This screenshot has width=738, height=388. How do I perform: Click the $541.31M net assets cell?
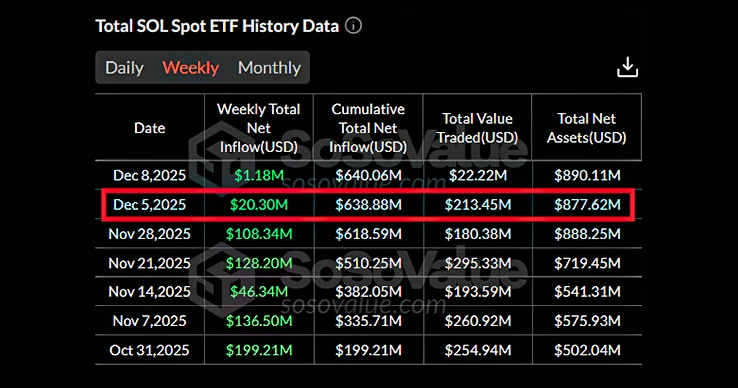(587, 291)
